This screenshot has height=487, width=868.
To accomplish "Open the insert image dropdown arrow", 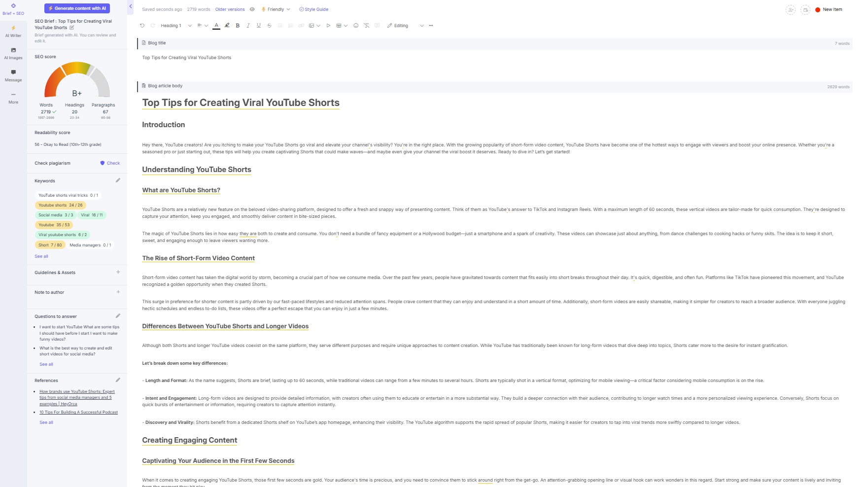I will click(318, 26).
